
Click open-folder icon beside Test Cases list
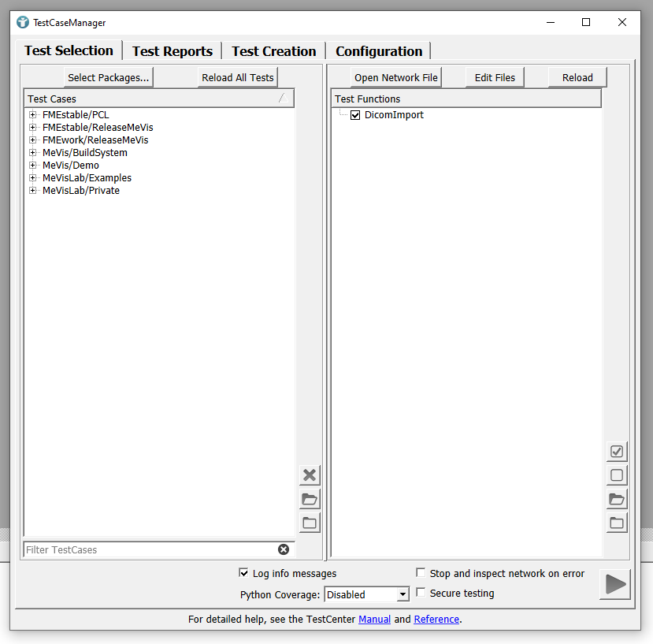[x=310, y=499]
